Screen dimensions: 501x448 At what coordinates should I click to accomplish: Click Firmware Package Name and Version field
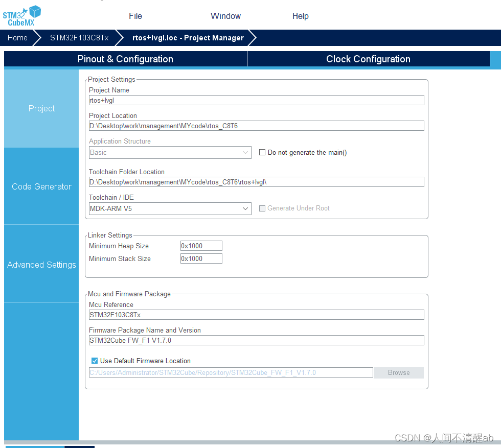pos(256,340)
